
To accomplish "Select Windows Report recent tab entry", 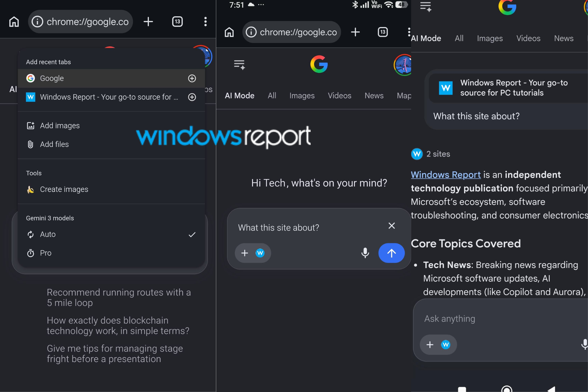I will 111,97.
